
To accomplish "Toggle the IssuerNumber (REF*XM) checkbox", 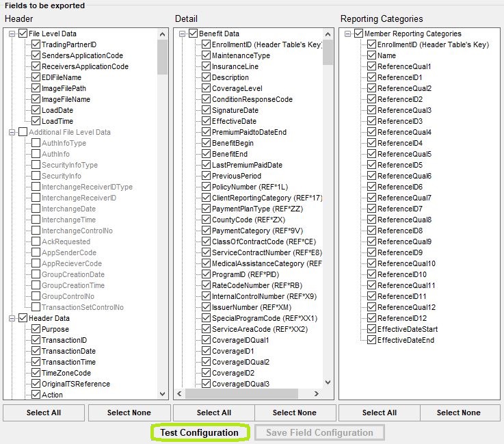I will 207,307.
